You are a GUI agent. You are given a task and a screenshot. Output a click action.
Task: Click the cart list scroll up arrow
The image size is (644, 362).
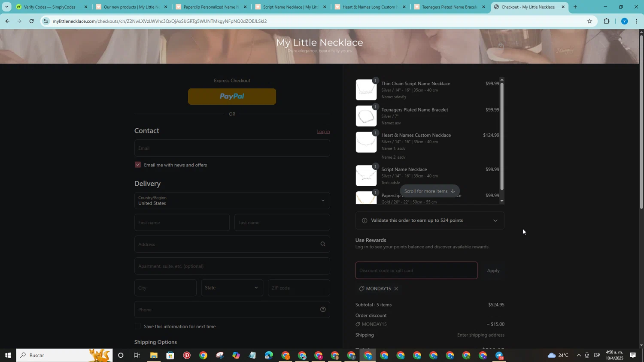tap(502, 80)
